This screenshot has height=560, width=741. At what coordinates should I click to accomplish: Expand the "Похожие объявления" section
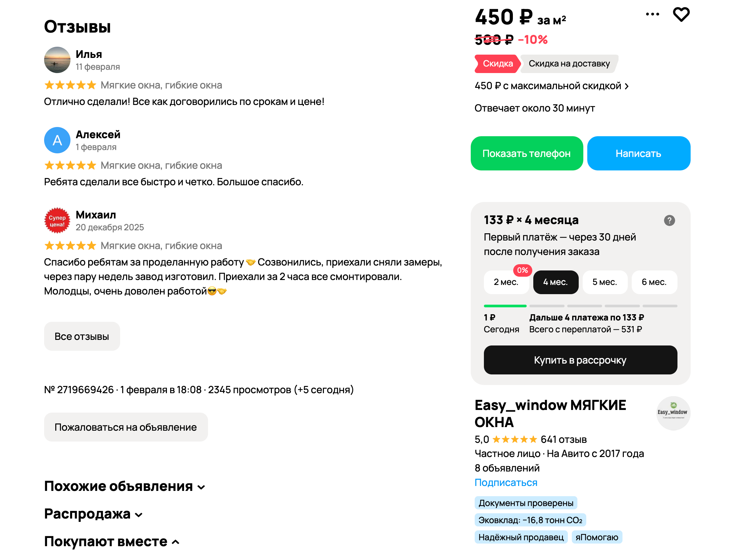click(x=125, y=486)
